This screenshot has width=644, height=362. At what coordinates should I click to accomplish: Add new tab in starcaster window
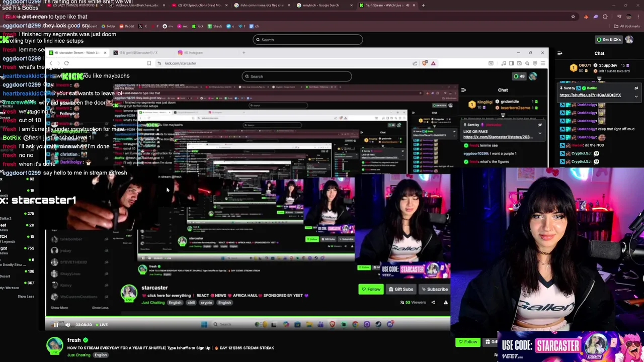coord(244,52)
